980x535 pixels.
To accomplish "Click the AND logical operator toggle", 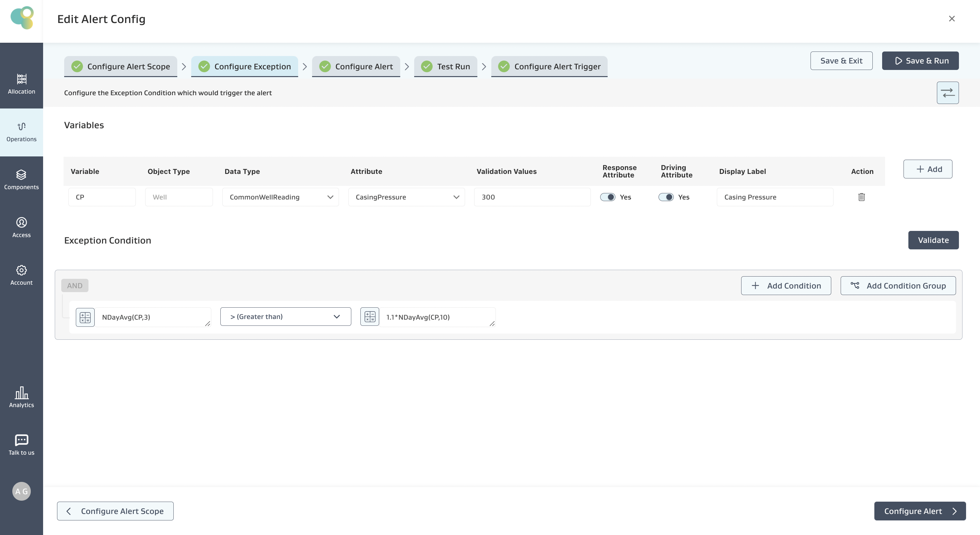I will pos(75,286).
